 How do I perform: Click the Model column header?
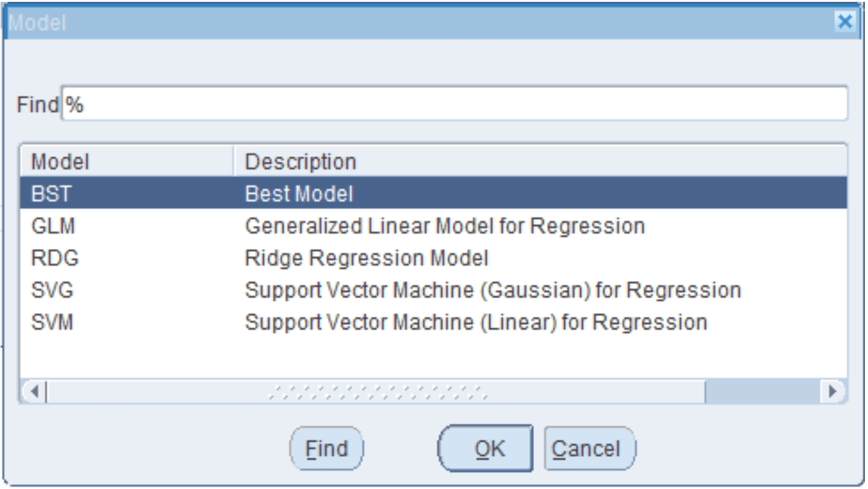[x=61, y=162]
